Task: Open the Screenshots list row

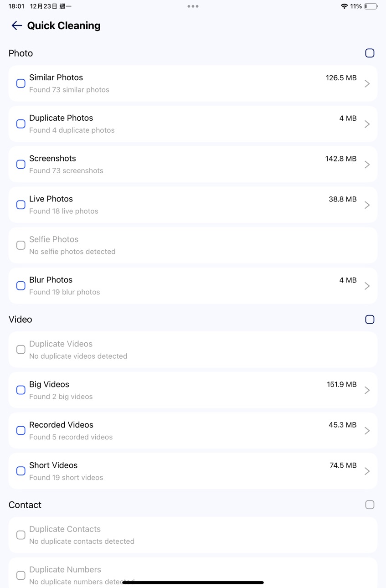Action: pos(193,165)
